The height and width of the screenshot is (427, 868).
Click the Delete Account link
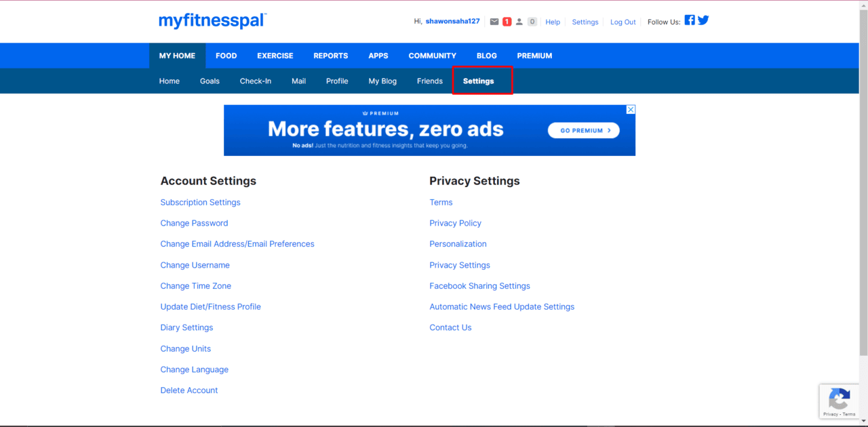coord(189,390)
